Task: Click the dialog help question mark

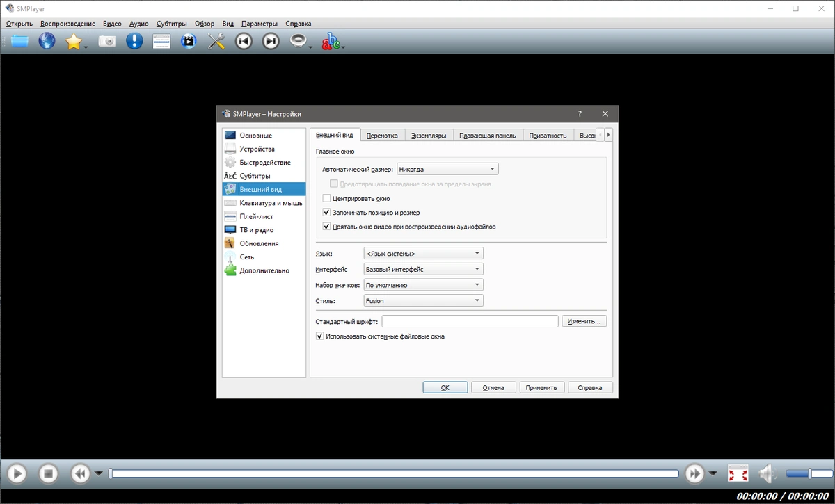Action: pos(580,114)
